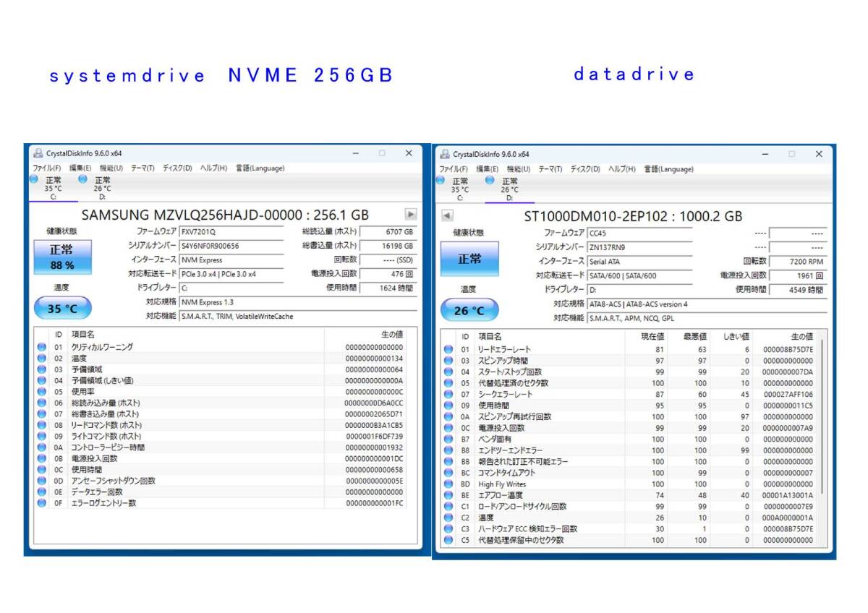Click status dot for コマンドタイムアウト row
Viewport: 868px width, 613px height.
[448, 473]
